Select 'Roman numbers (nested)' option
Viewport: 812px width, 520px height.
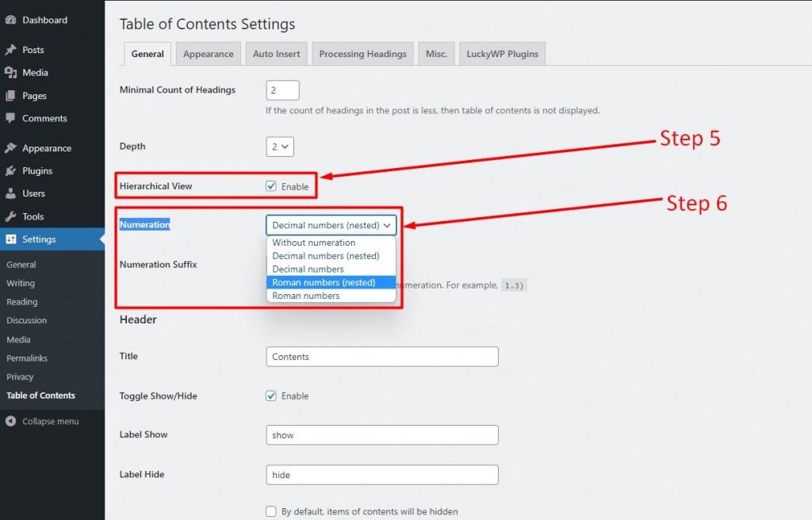pos(331,282)
